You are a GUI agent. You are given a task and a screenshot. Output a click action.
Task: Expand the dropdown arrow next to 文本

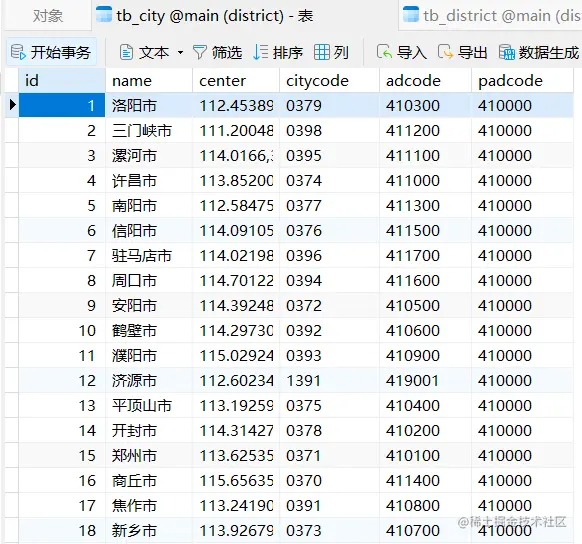pyautogui.click(x=180, y=53)
